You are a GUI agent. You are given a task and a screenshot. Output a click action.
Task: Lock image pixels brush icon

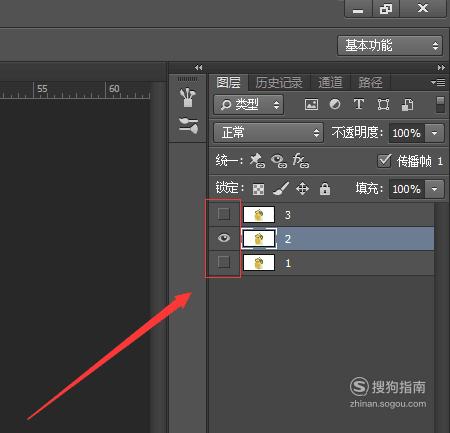pyautogui.click(x=281, y=189)
